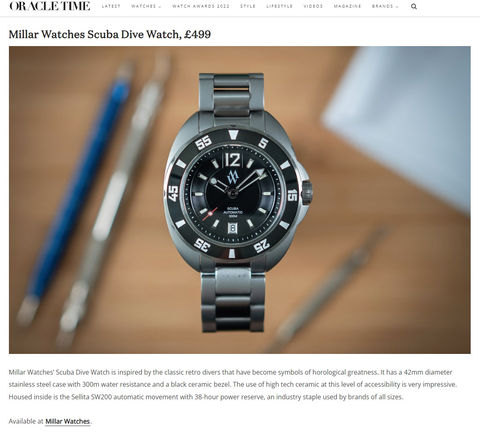480x432 pixels.
Task: Click the Watches menu label
Action: tap(144, 6)
